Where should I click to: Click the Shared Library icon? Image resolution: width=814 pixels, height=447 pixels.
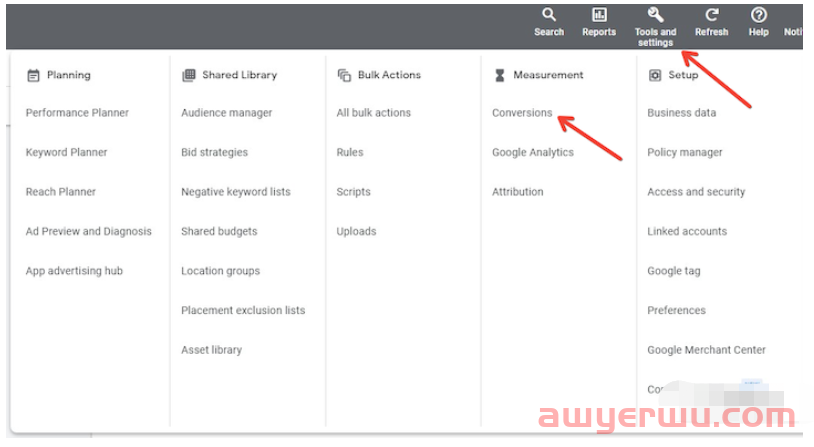click(x=188, y=75)
